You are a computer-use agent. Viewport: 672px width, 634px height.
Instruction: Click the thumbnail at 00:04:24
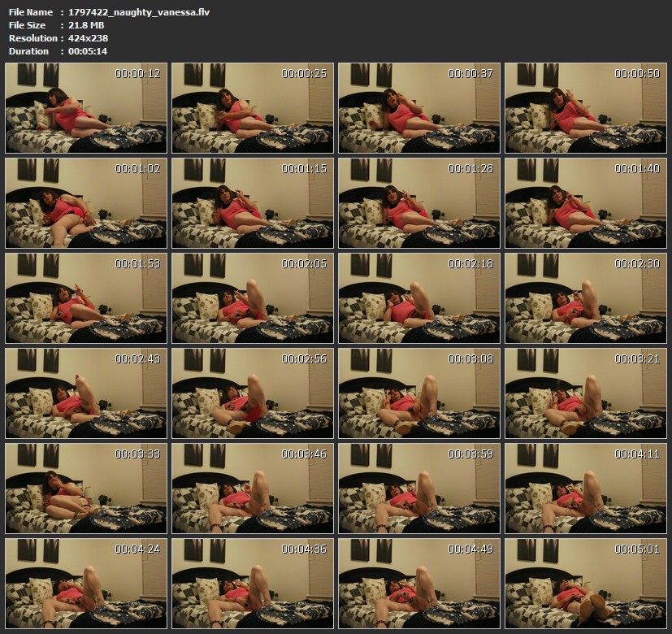click(x=86, y=584)
